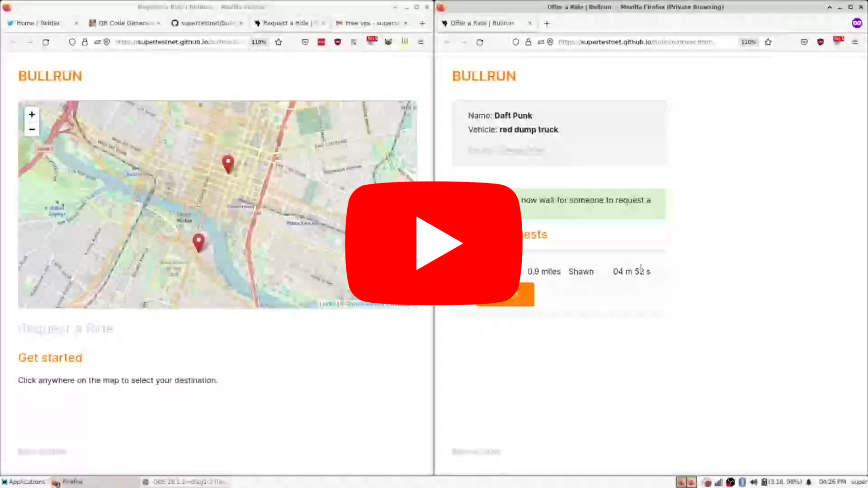
Task: Bookmark the right page with star icon
Action: click(x=768, y=42)
